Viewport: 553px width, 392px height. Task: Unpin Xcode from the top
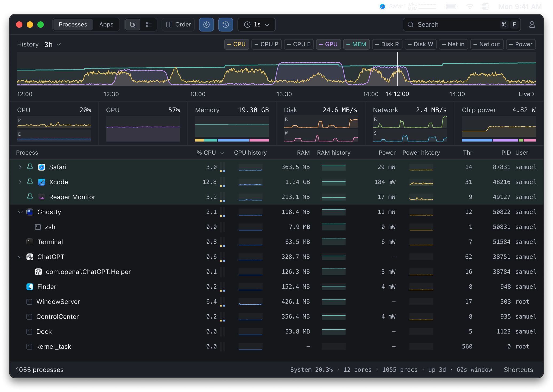[30, 182]
